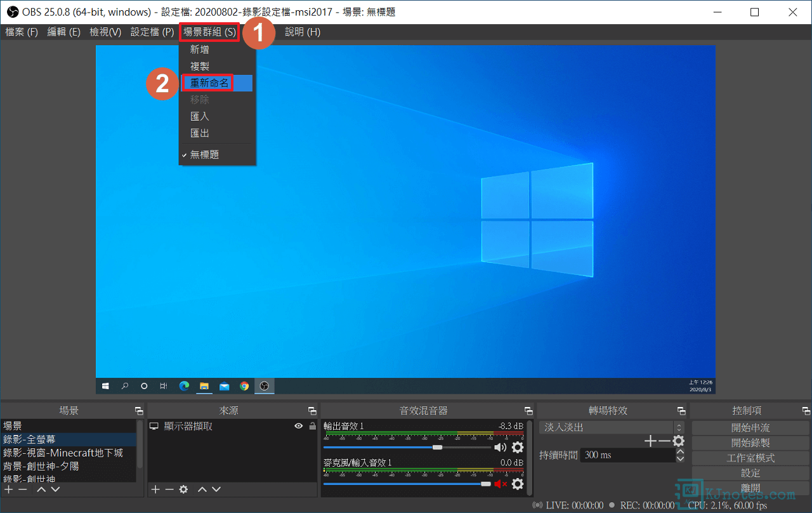Pop out the 來源 panel using its float icon
Viewport: 812px width, 513px height.
tap(312, 411)
